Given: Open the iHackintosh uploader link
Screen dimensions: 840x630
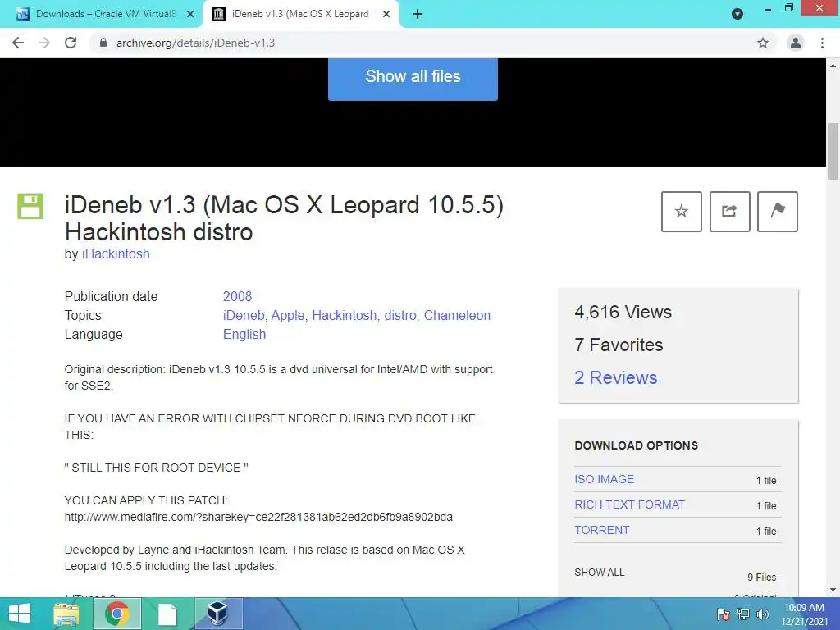Looking at the screenshot, I should click(116, 254).
